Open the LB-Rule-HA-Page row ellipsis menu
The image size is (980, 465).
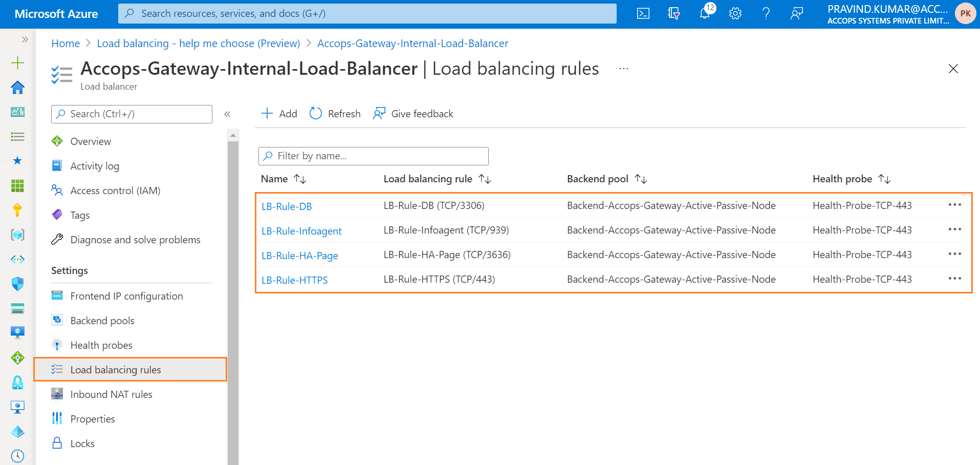(954, 254)
